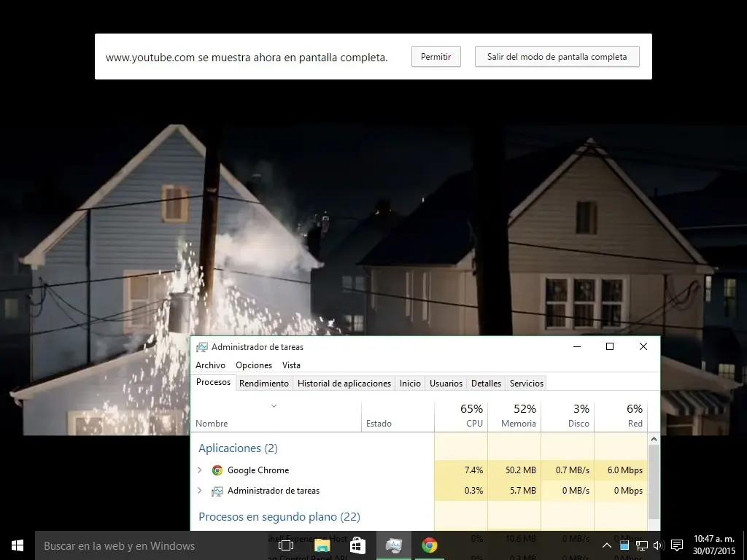The width and height of the screenshot is (747, 560).
Task: Select the Procesos tab
Action: (214, 382)
